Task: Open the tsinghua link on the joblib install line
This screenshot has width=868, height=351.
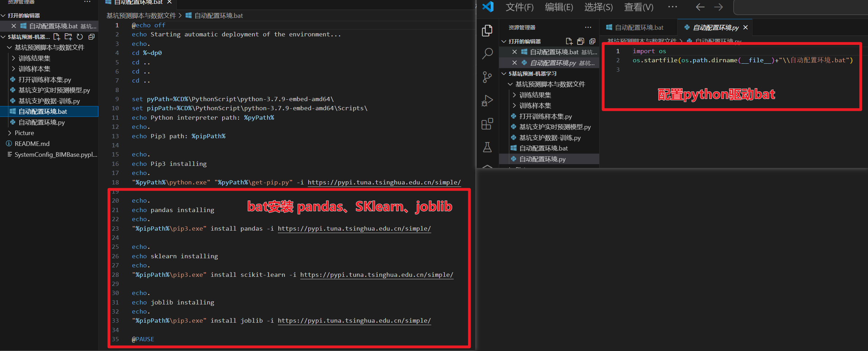Action: (x=354, y=321)
